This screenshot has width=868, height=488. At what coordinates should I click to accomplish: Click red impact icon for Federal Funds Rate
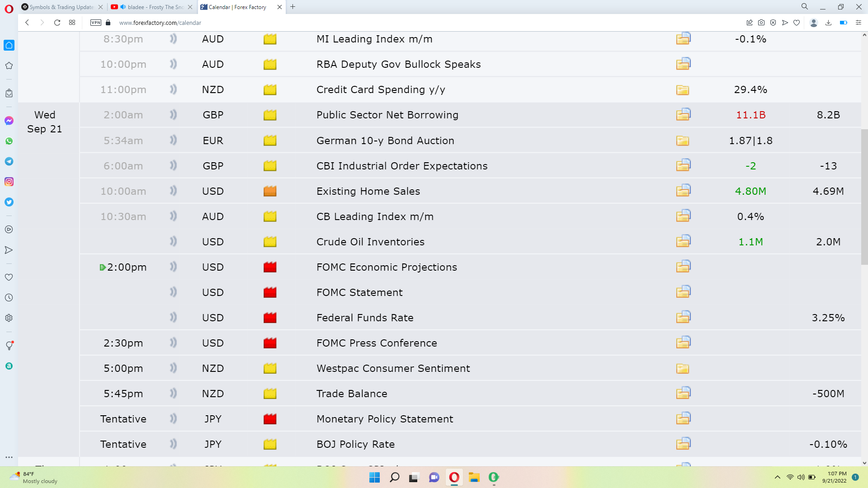270,318
